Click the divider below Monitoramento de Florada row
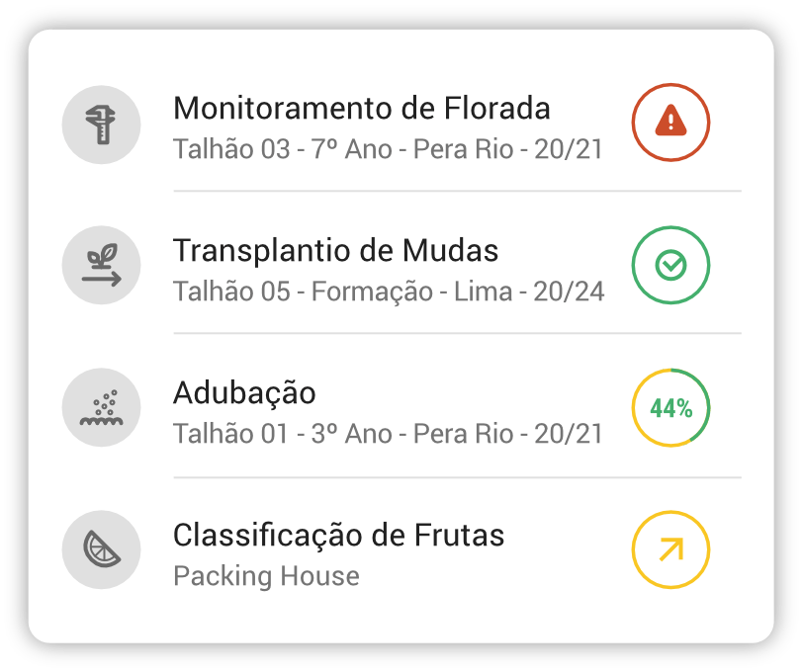The image size is (803, 672). tap(457, 191)
